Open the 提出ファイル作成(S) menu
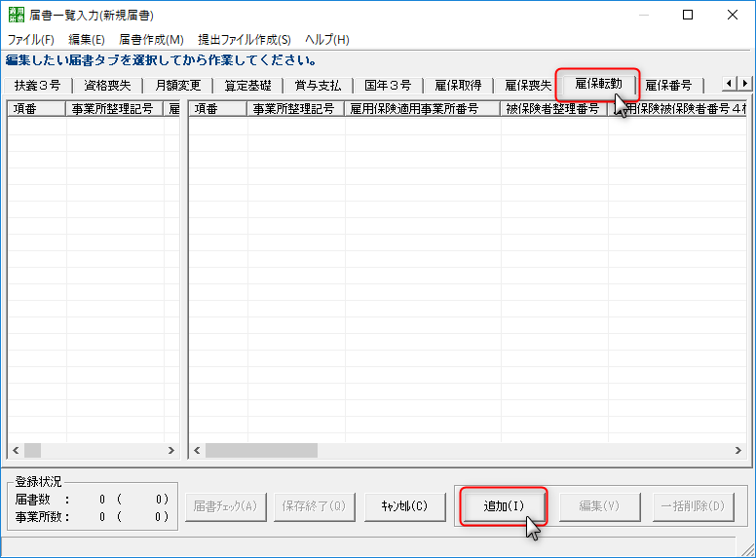 coord(245,40)
